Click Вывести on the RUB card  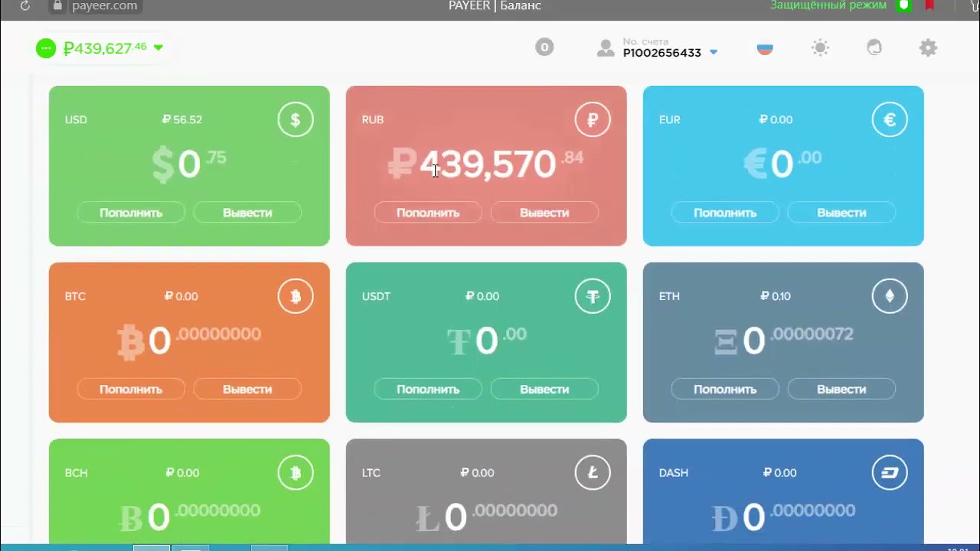pos(544,213)
